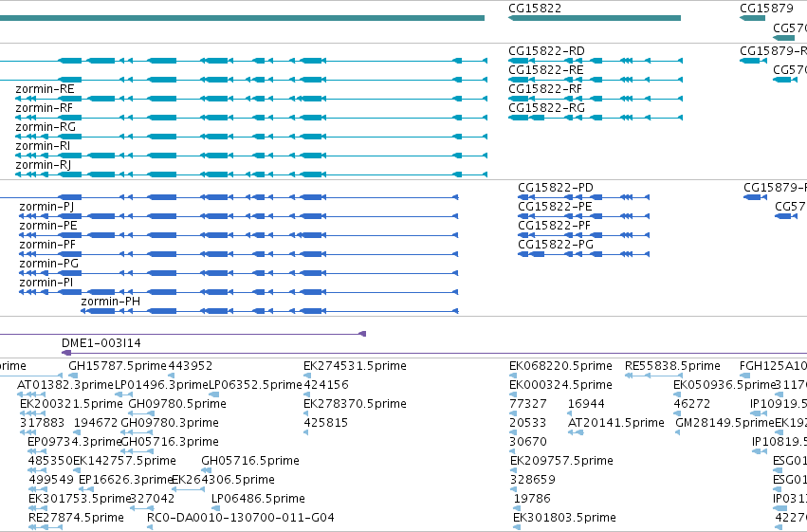The image size is (807, 532).
Task: Select transcript CG15822-RE
Action: click(546, 70)
